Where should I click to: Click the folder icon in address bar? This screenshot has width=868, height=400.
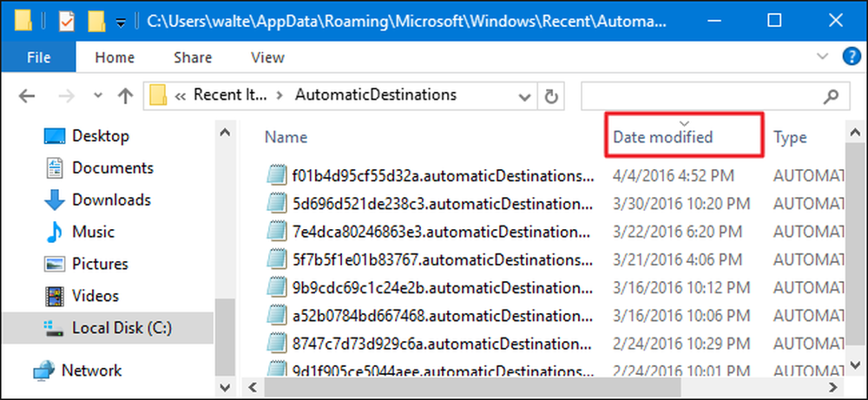pos(158,97)
